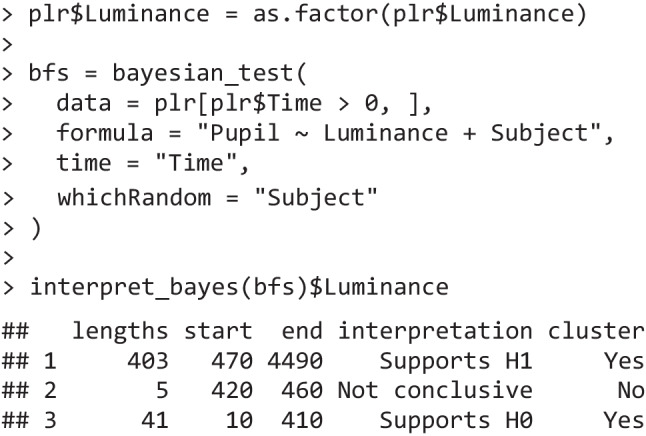Image resolution: width=646 pixels, height=436 pixels.
Task: Click the interpret_bayes(bfs)$Luminance command
Action: pyautogui.click(x=239, y=287)
